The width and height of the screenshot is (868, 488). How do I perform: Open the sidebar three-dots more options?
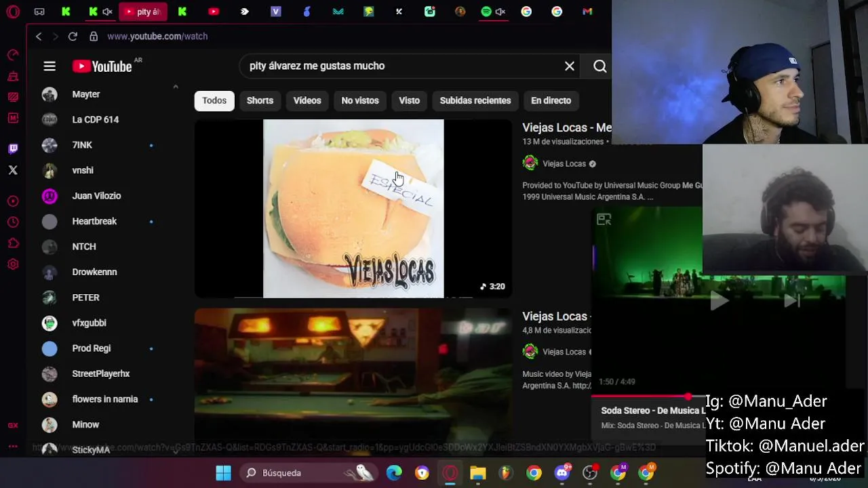(x=13, y=447)
